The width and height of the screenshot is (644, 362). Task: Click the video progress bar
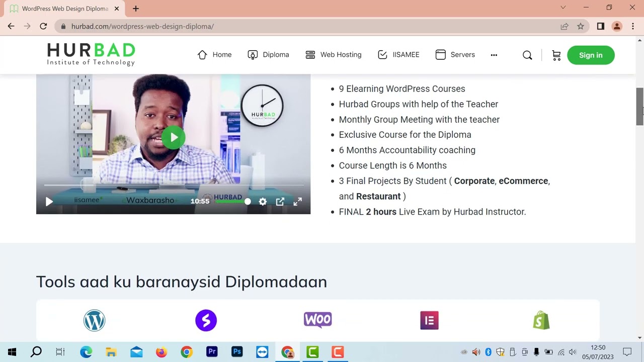click(x=174, y=186)
